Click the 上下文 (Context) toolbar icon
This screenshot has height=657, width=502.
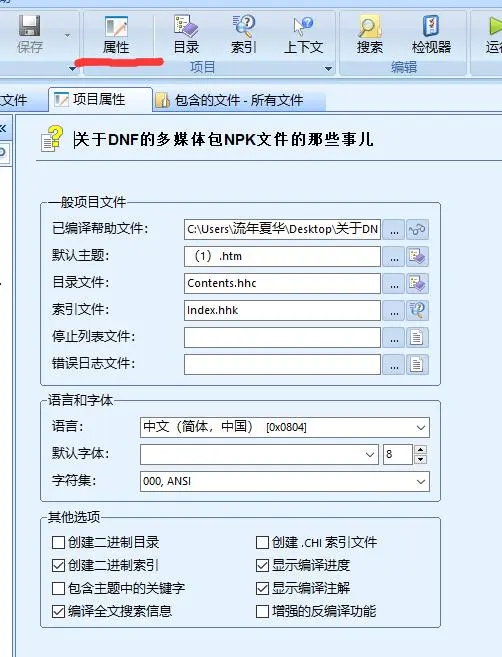click(x=303, y=34)
